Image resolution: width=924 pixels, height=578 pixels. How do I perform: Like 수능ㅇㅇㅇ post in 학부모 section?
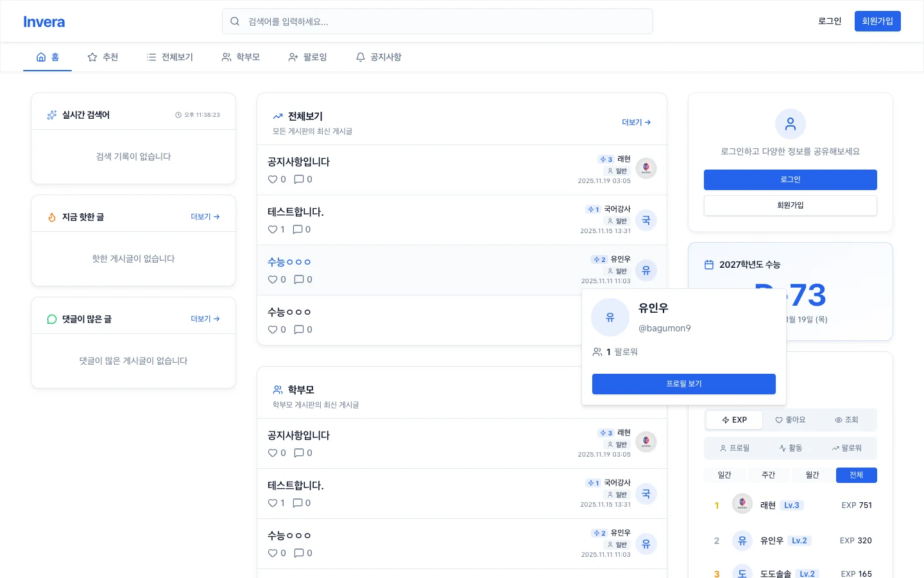273,554
